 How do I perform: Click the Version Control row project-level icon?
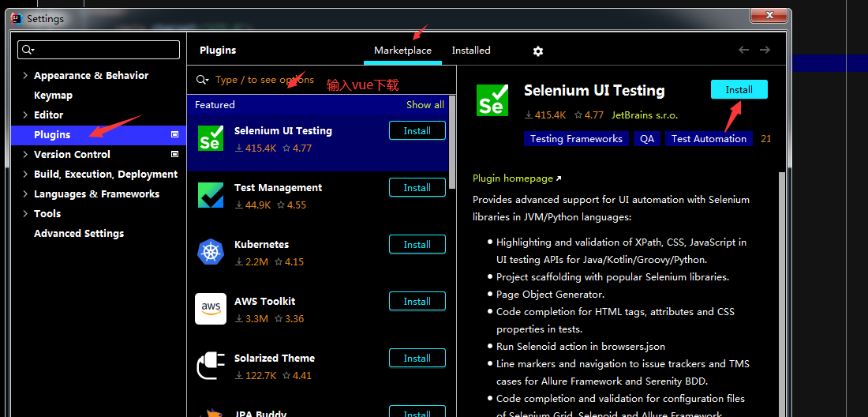[x=175, y=154]
